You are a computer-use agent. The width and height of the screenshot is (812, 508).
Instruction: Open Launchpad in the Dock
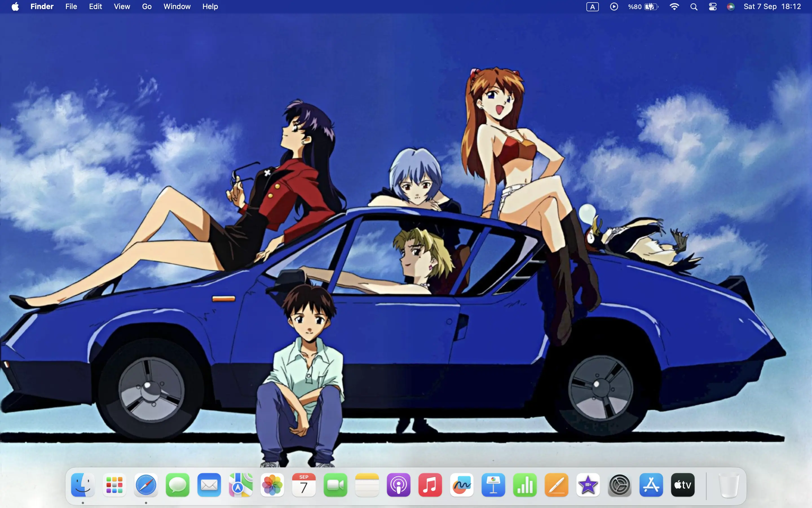[x=114, y=485]
